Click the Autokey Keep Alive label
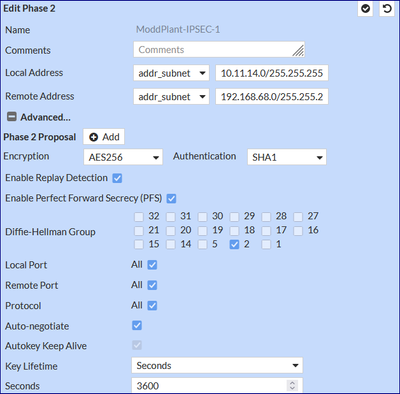This screenshot has height=394, width=400. point(46,346)
